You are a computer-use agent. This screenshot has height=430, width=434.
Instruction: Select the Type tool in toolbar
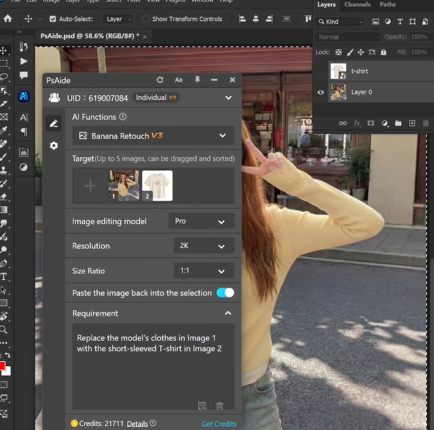pyautogui.click(x=4, y=276)
